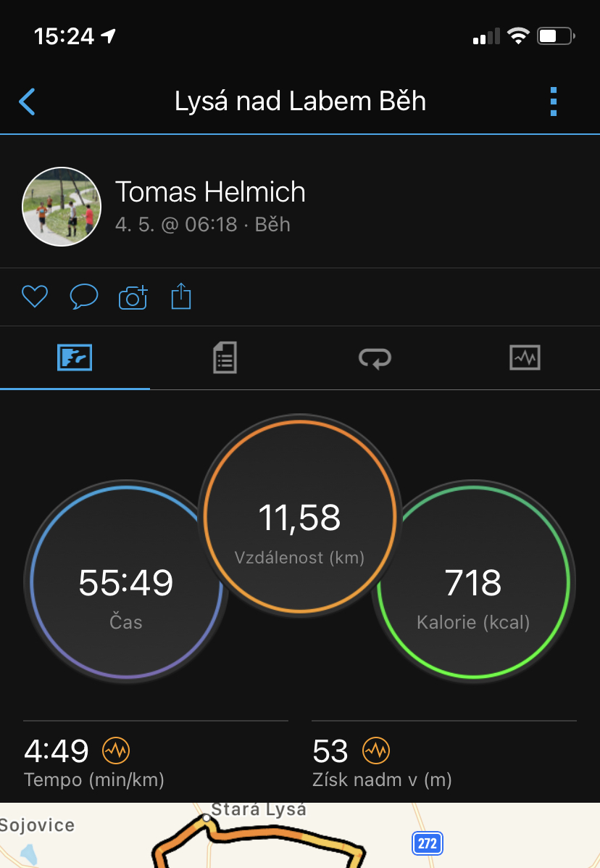This screenshot has width=600, height=868.
Task: Open the pace chart icon next to 4:49
Action: coord(116,751)
